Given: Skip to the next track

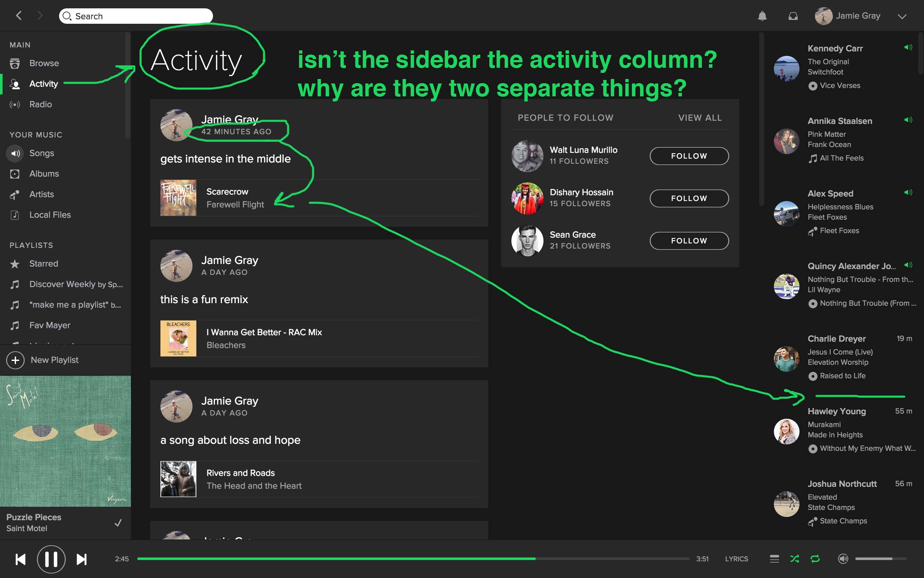Looking at the screenshot, I should pos(81,559).
